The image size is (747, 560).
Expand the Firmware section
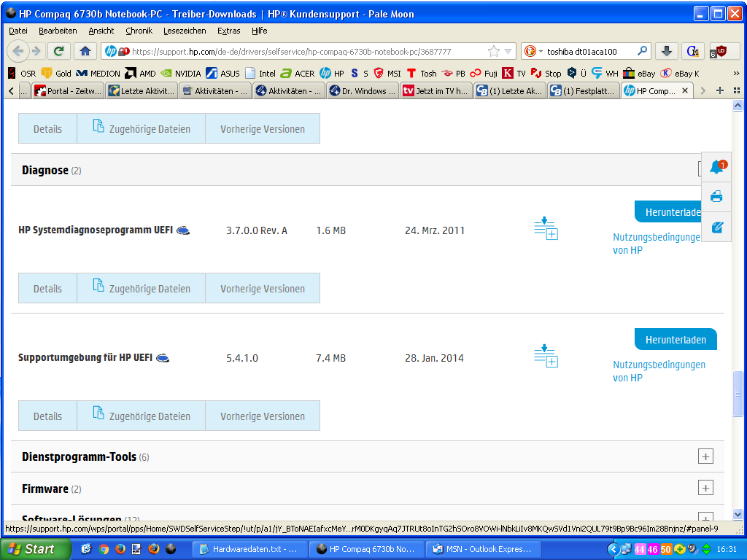coord(705,488)
